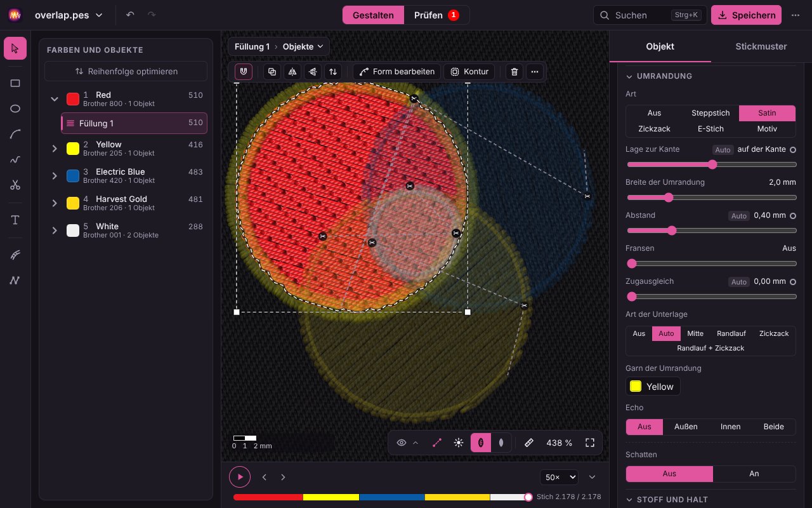Collapse the Umrandung section
The height and width of the screenshot is (508, 812).
point(658,76)
